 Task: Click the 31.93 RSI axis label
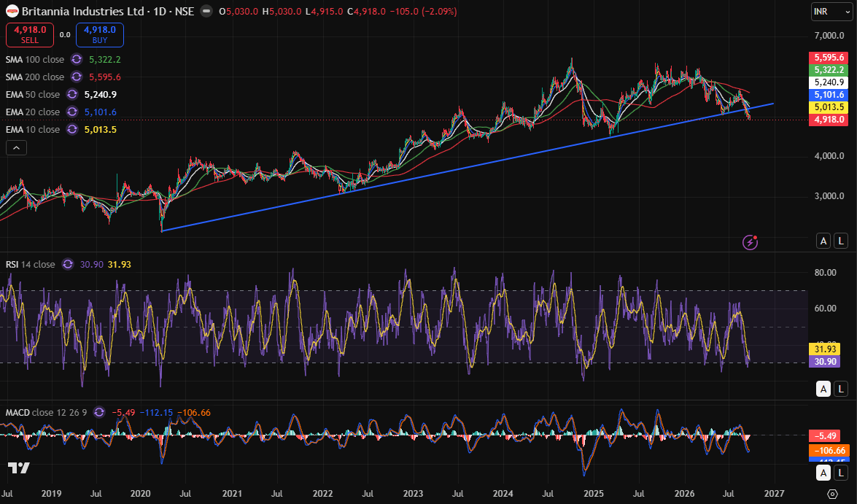point(826,349)
